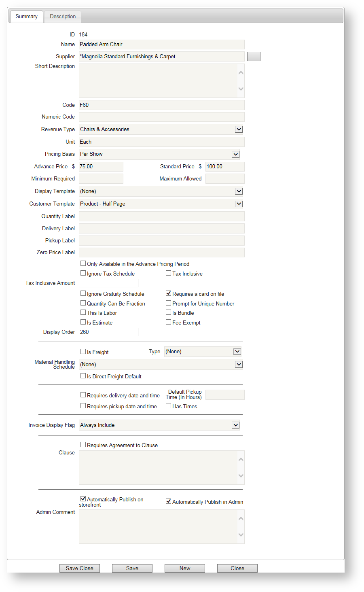Select the Summary tab

[26, 17]
